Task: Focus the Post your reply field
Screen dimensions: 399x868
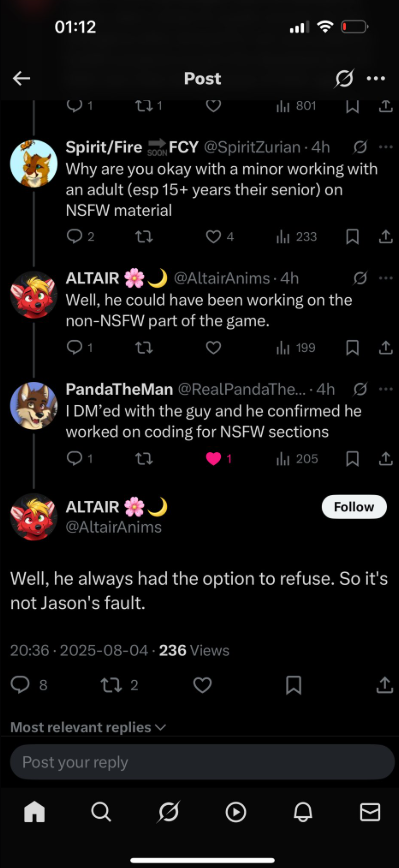Action: 202,762
